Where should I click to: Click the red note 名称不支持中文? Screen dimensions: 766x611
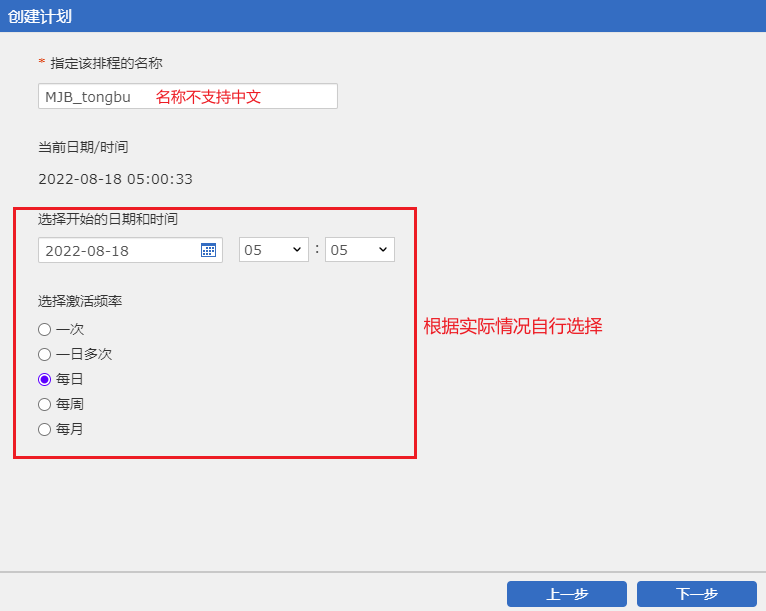(208, 97)
